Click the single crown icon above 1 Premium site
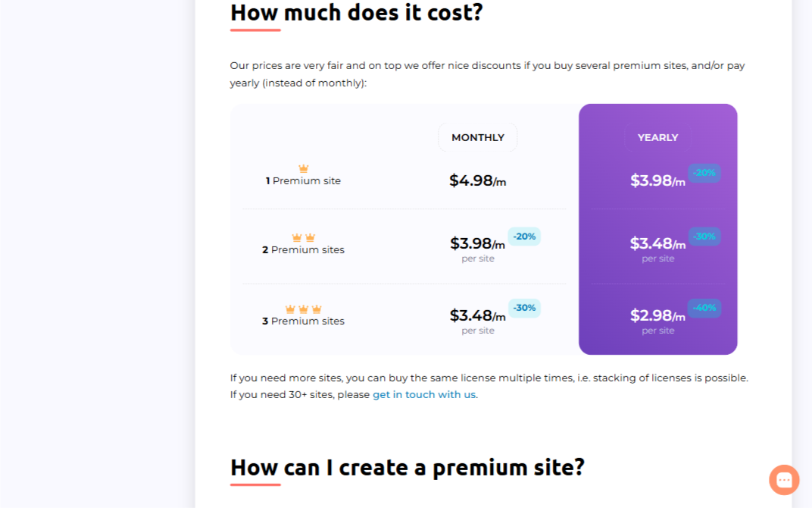The image size is (812, 508). point(304,168)
